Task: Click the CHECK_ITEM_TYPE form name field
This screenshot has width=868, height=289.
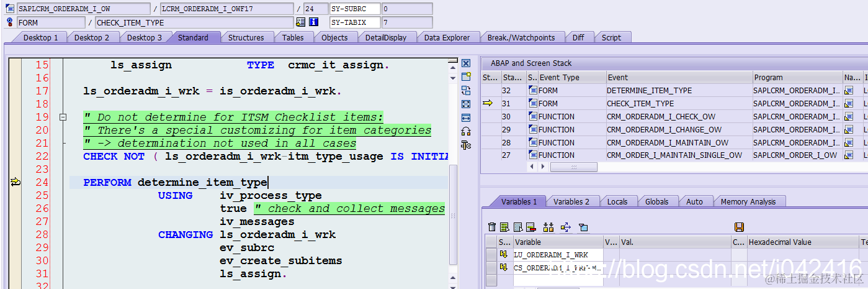Action: [x=194, y=22]
